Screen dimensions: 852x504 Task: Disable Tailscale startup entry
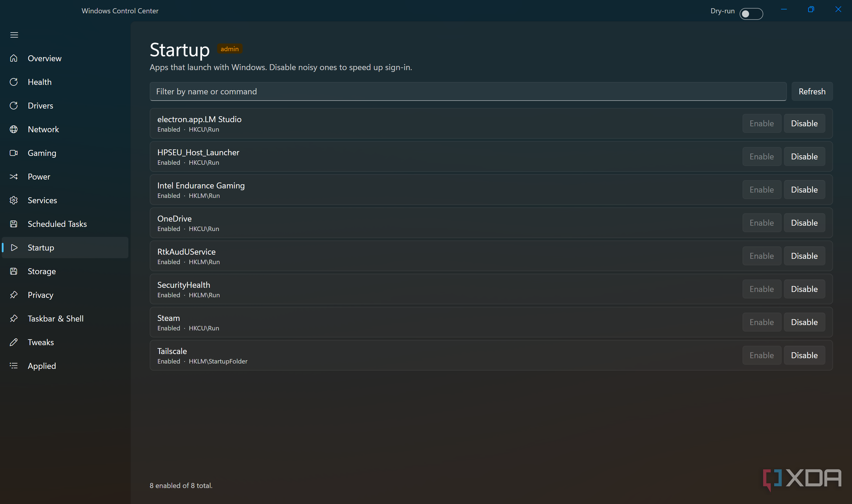tap(804, 355)
